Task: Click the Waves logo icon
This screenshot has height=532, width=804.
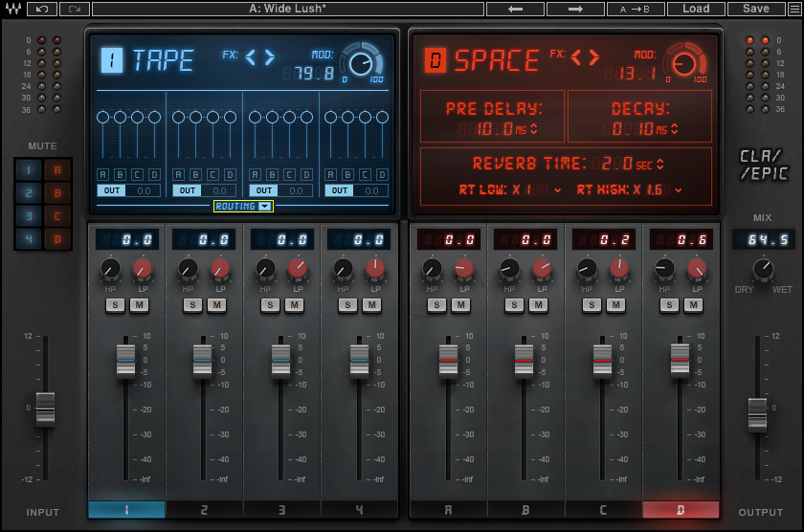Action: pos(13,9)
